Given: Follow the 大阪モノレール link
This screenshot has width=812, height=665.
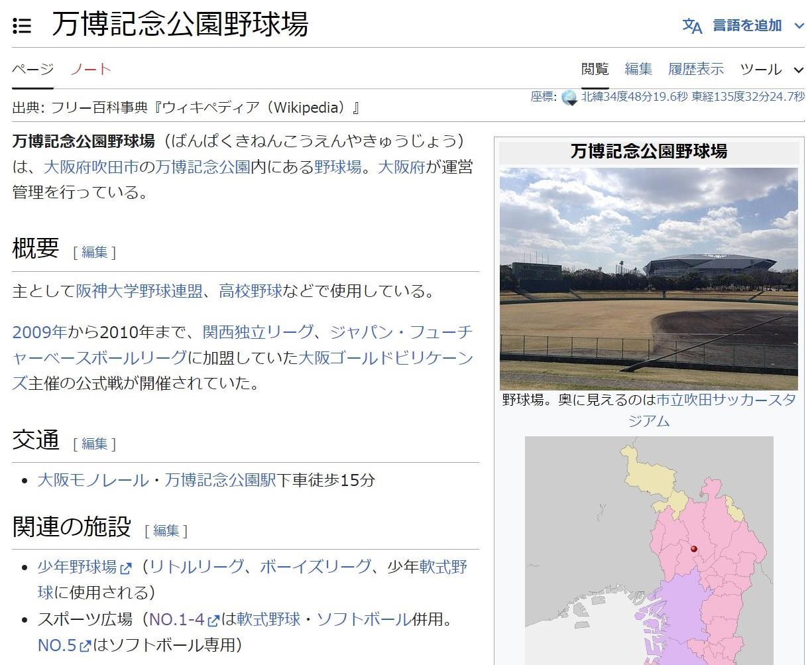Looking at the screenshot, I should [93, 479].
